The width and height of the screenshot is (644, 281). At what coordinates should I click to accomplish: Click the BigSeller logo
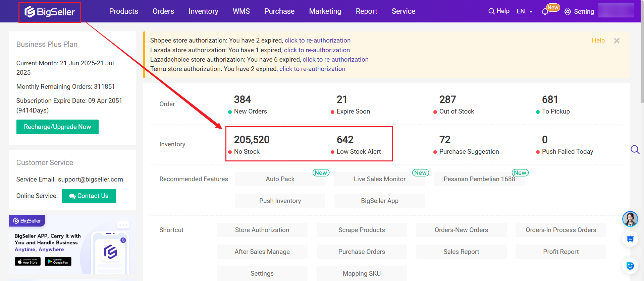pyautogui.click(x=50, y=12)
